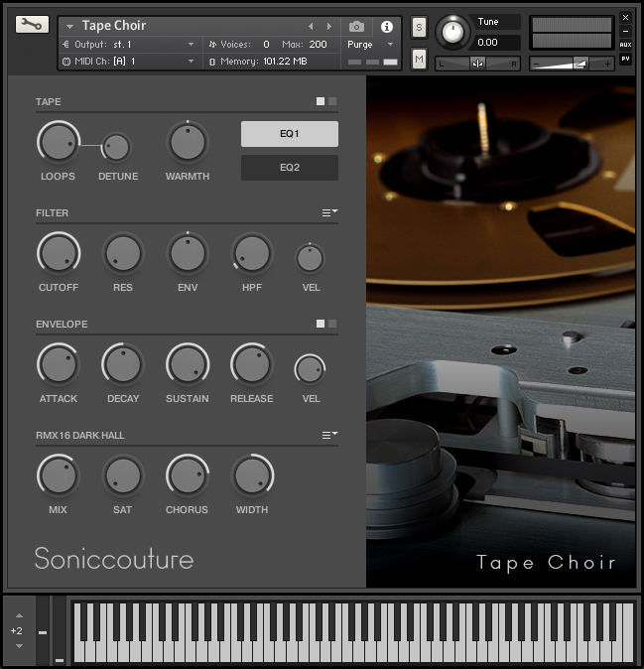Minimize the instrument view with minus icon
Viewport: 644px width, 669px height.
pyautogui.click(x=625, y=31)
